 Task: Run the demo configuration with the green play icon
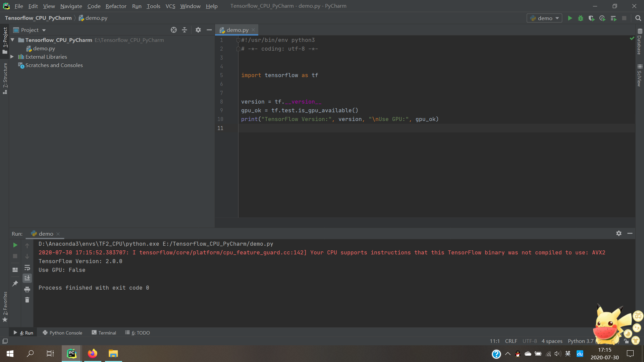pyautogui.click(x=570, y=18)
